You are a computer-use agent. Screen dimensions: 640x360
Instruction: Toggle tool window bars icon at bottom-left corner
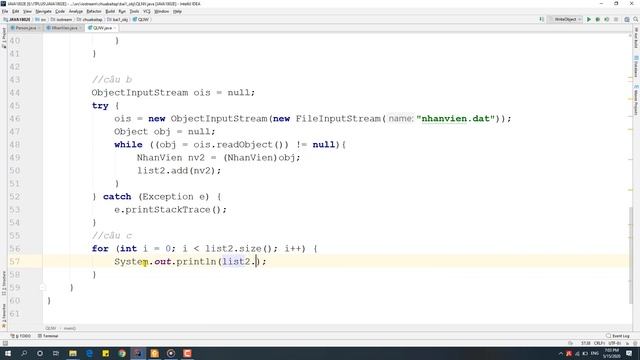tap(5, 343)
